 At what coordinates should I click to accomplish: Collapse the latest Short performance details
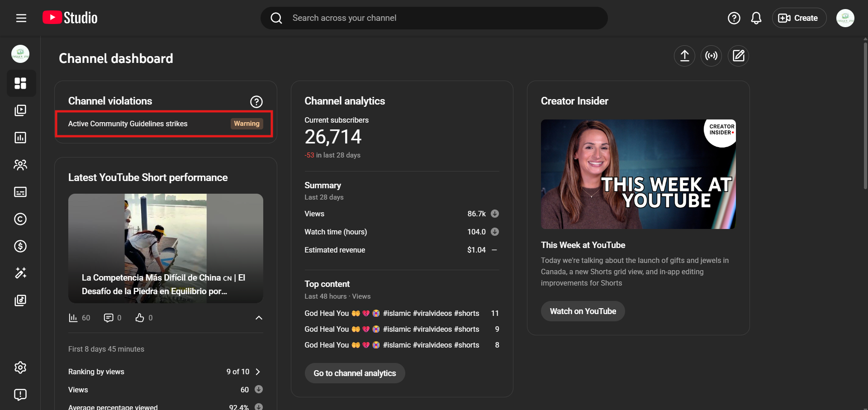(259, 318)
